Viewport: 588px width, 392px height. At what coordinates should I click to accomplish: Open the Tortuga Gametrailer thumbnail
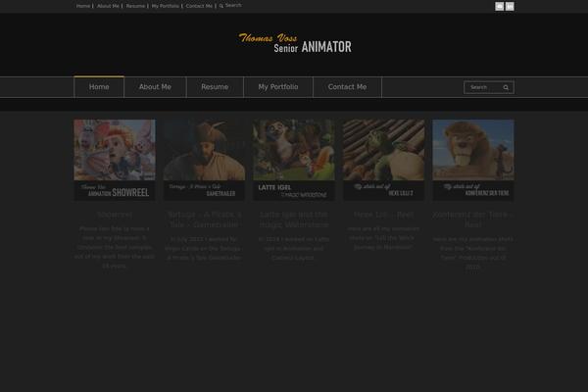click(x=204, y=160)
